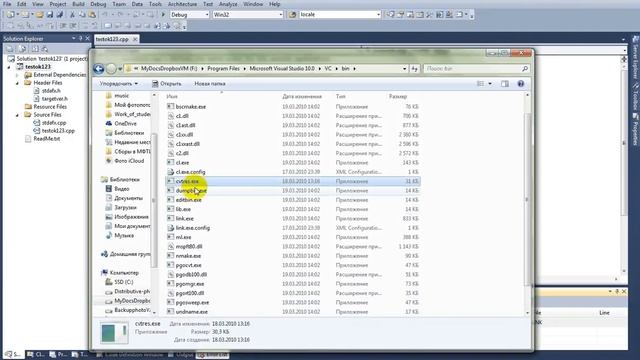Click 'Program Files' in the address breadcrumb
This screenshot has width=640, height=360.
click(x=223, y=69)
